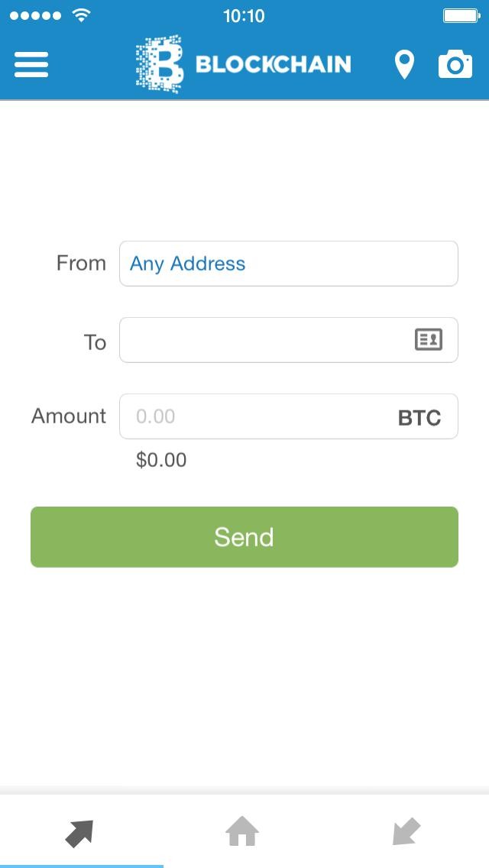This screenshot has width=489, height=868.
Task: Toggle the BTC currency unit
Action: pyautogui.click(x=419, y=418)
